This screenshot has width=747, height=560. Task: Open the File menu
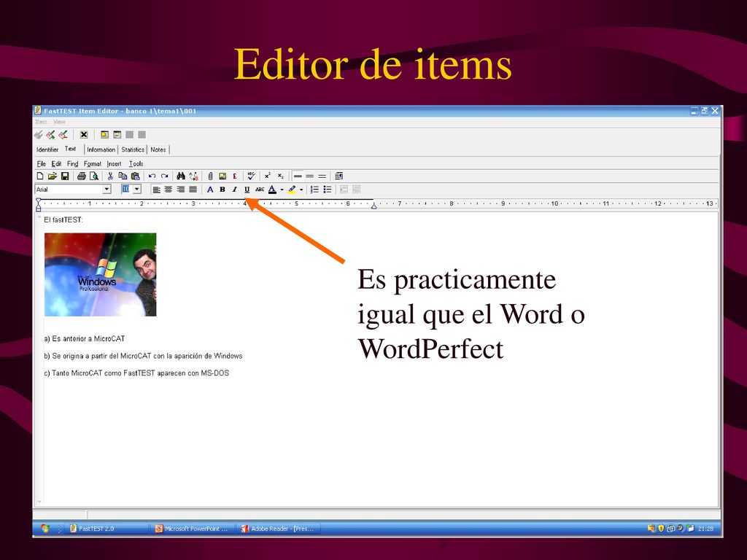(42, 164)
